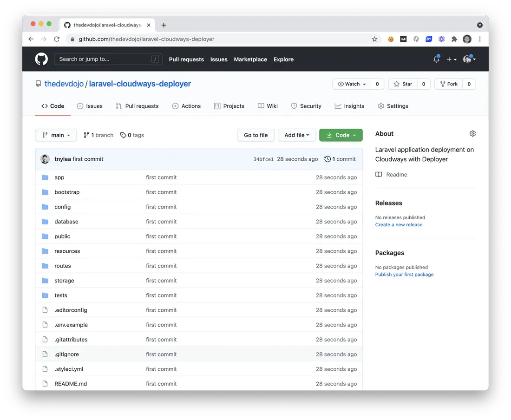Open the Watch dropdown
Viewport: 511px width, 420px height.
pyautogui.click(x=352, y=84)
